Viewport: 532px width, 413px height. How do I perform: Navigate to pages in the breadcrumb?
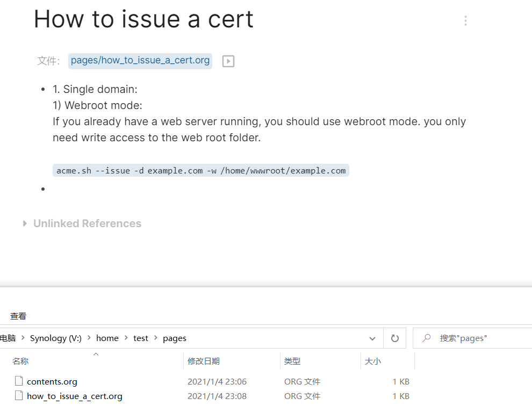coord(175,338)
